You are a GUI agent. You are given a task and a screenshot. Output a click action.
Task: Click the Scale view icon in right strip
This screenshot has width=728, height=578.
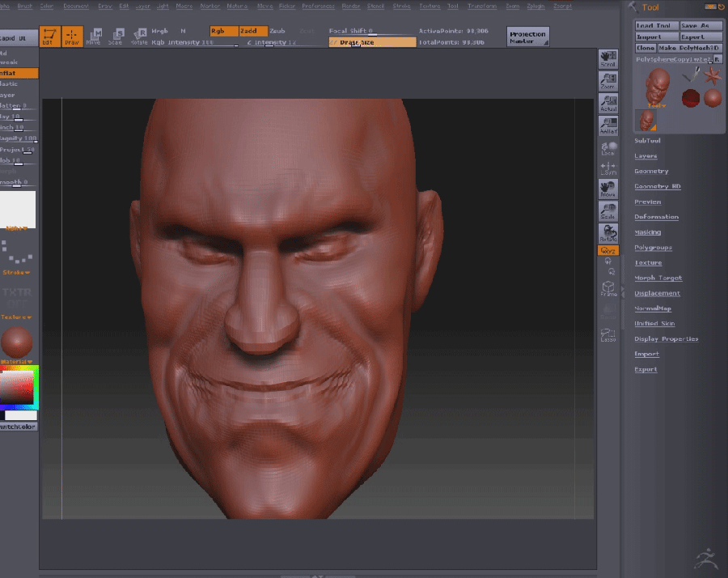click(607, 211)
